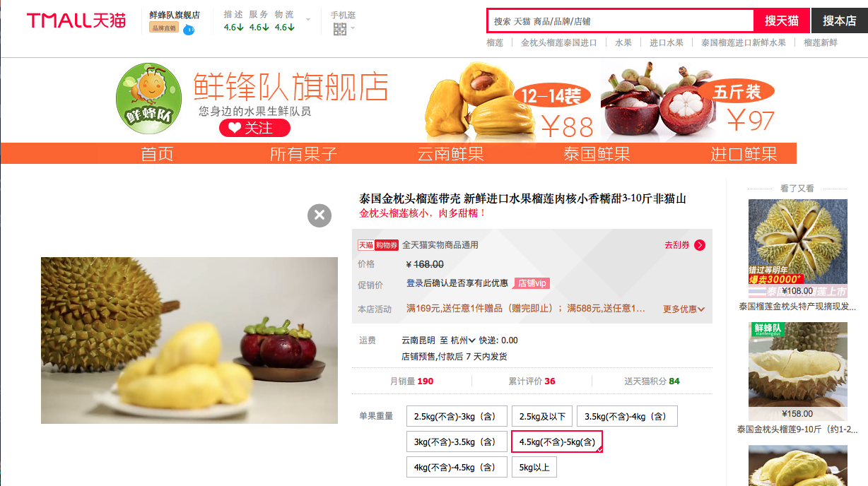This screenshot has width=868, height=486.
Task: Open the mobile QR code icon
Action: [340, 29]
